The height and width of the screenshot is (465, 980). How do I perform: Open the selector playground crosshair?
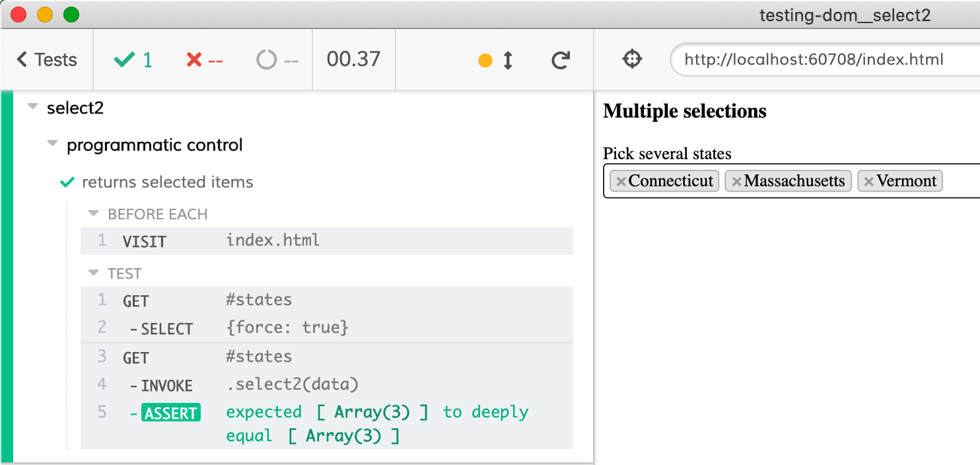tap(632, 59)
